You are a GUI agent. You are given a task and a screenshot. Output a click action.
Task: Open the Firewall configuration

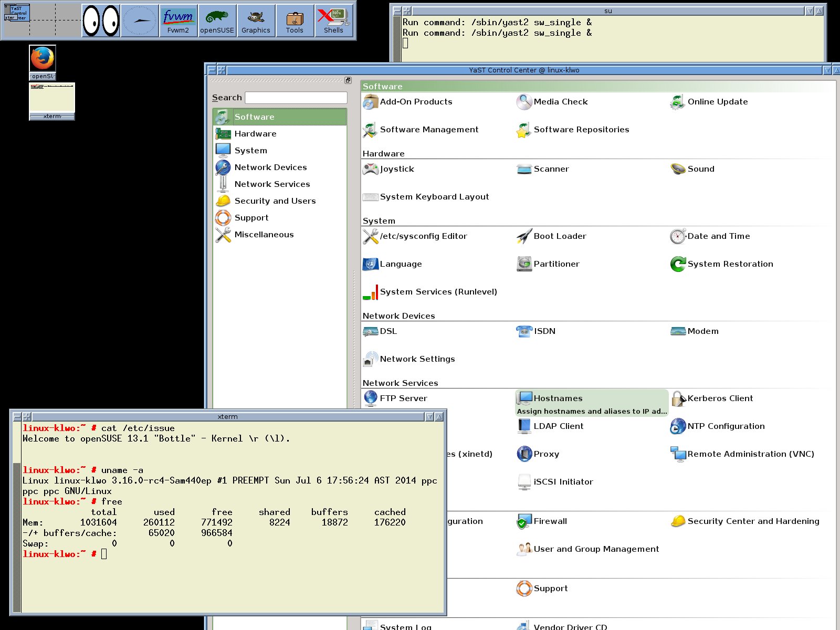pyautogui.click(x=550, y=521)
